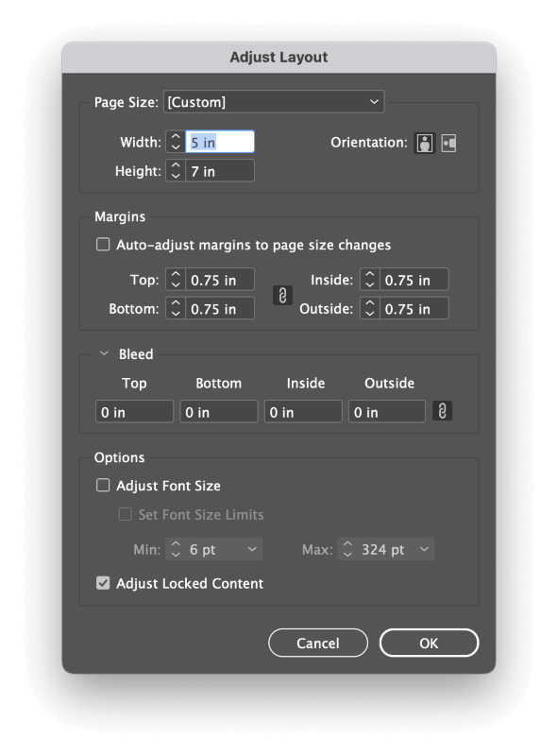Confirm with the OK button
The height and width of the screenshot is (756, 558).
429,643
